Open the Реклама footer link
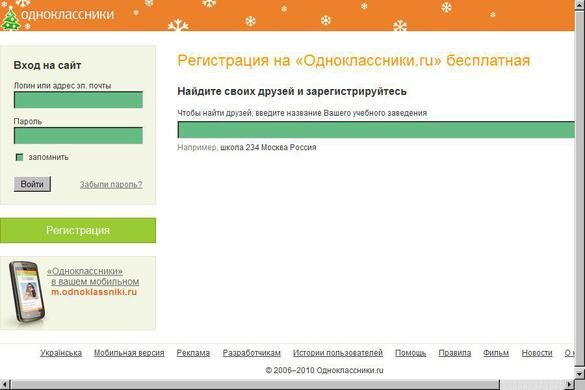 [x=193, y=353]
